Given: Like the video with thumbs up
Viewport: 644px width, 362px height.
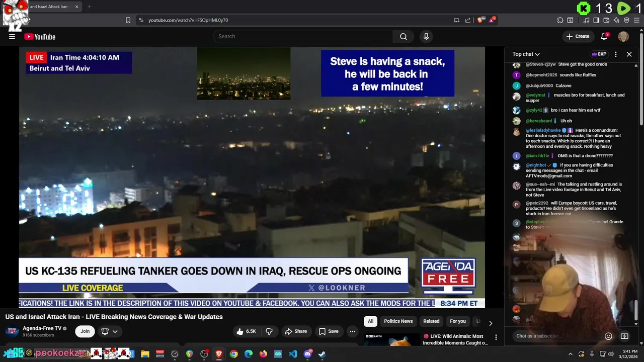Looking at the screenshot, I should pos(246,331).
